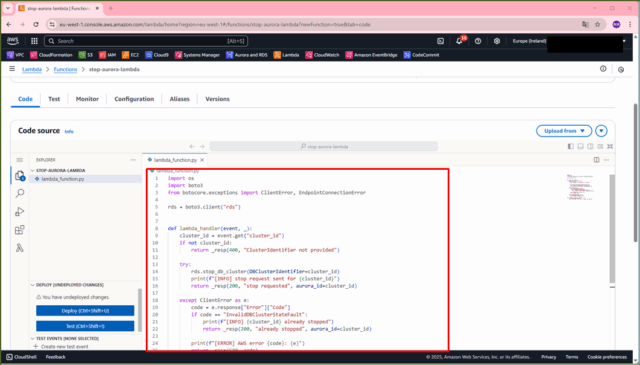Click the Deploy (Ctrl+Shift+U) button

click(x=85, y=311)
